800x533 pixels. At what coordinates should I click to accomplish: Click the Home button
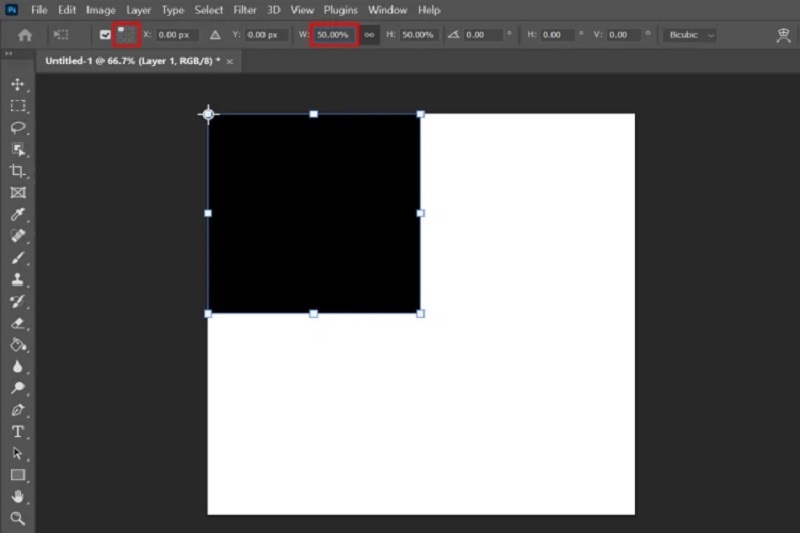25,35
